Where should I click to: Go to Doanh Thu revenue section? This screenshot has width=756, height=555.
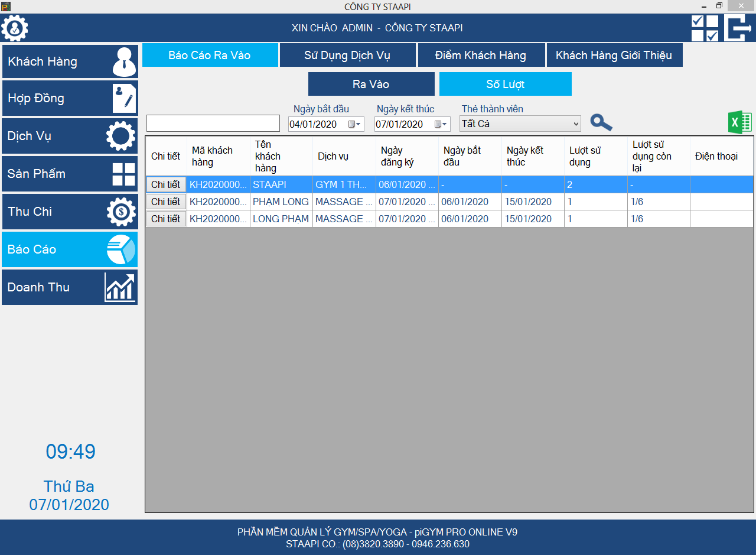pyautogui.click(x=70, y=287)
